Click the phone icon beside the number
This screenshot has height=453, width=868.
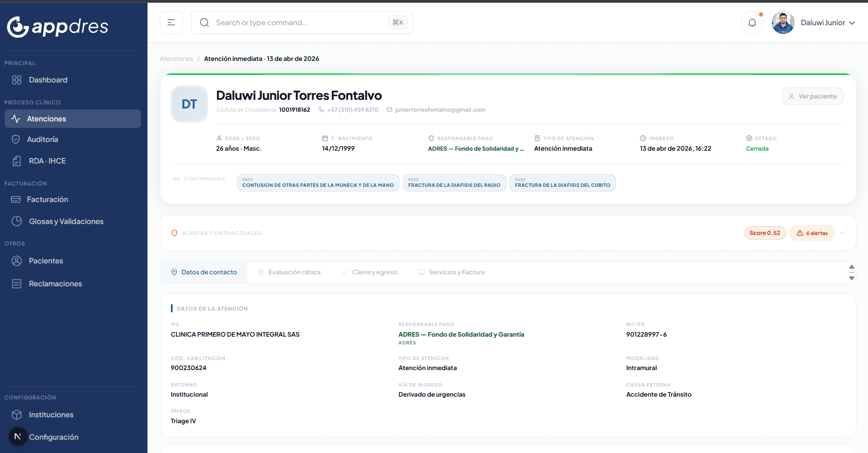click(321, 110)
